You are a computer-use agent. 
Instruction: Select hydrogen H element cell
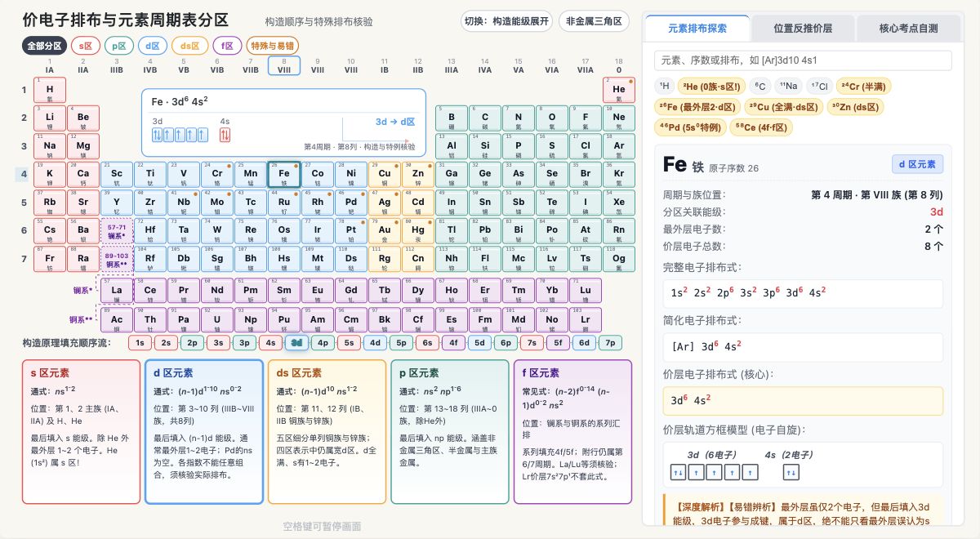50,91
